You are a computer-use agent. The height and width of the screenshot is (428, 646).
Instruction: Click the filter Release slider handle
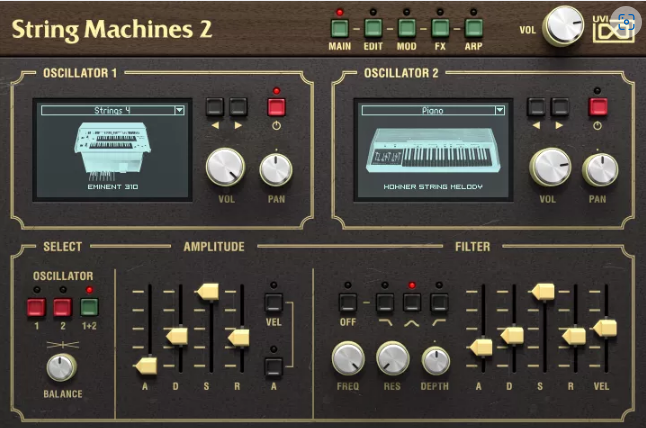[574, 336]
